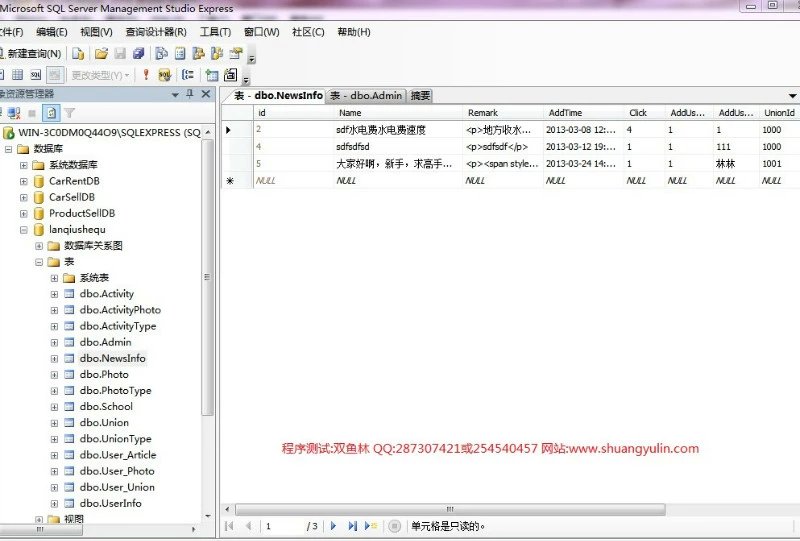Click the Template Explorer toolbar icon

pos(217,54)
